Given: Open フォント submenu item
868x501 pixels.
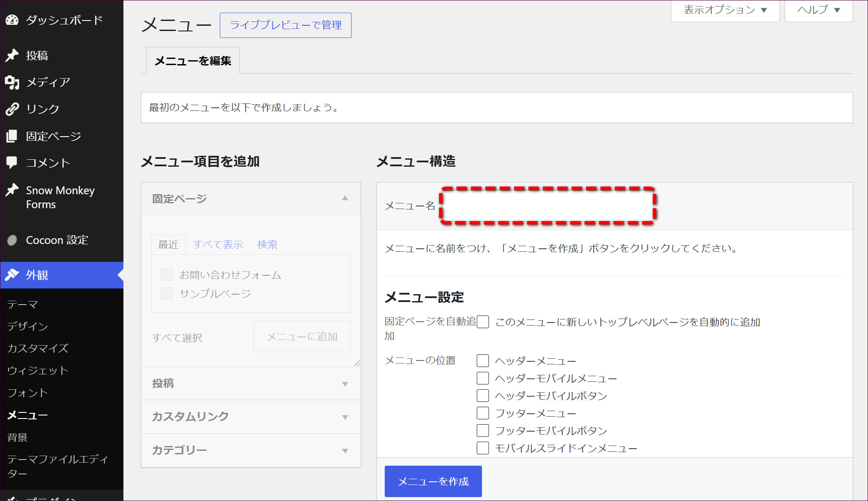Looking at the screenshot, I should (27, 393).
